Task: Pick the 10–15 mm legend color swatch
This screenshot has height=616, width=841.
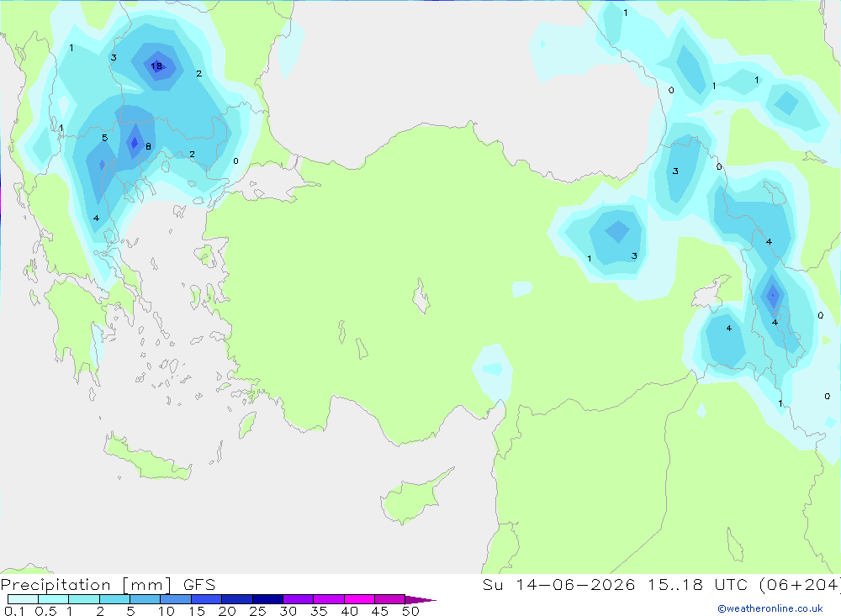Action: point(176,599)
